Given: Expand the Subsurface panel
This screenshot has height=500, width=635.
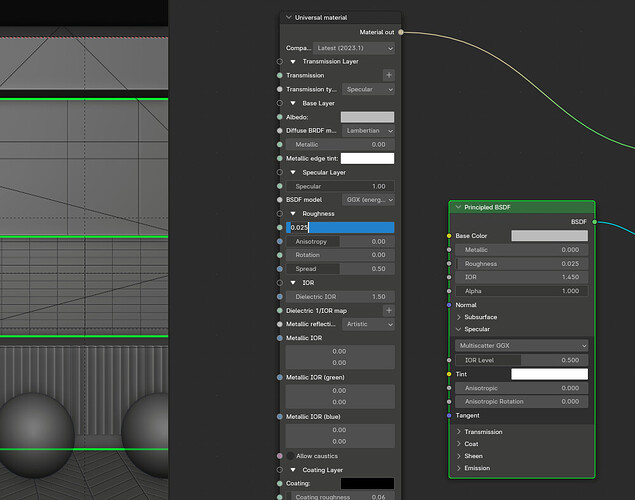Looking at the screenshot, I should click(x=458, y=317).
